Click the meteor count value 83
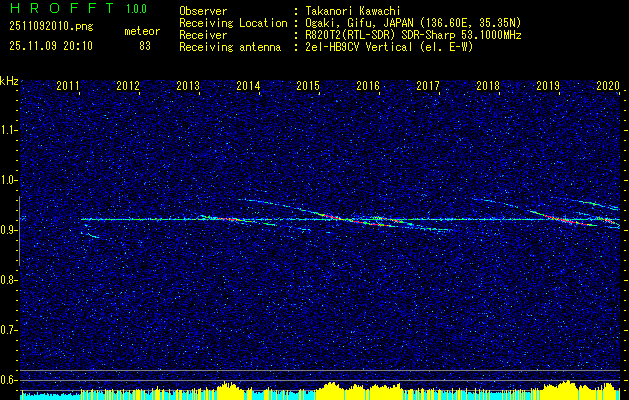629x400 pixels. click(145, 46)
